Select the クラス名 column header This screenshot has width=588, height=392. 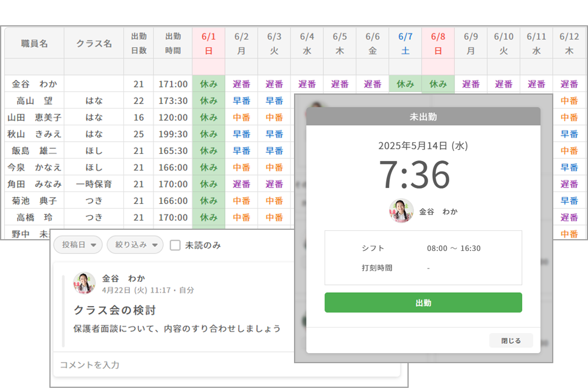pyautogui.click(x=94, y=43)
